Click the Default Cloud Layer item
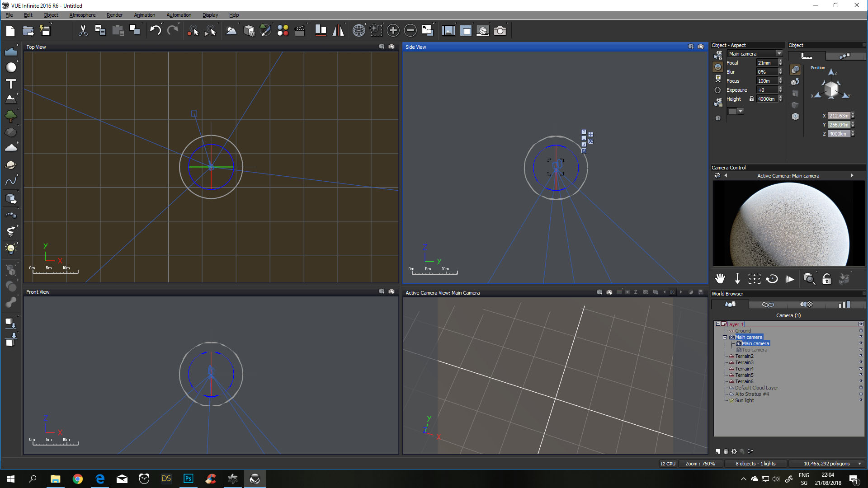 pos(756,388)
